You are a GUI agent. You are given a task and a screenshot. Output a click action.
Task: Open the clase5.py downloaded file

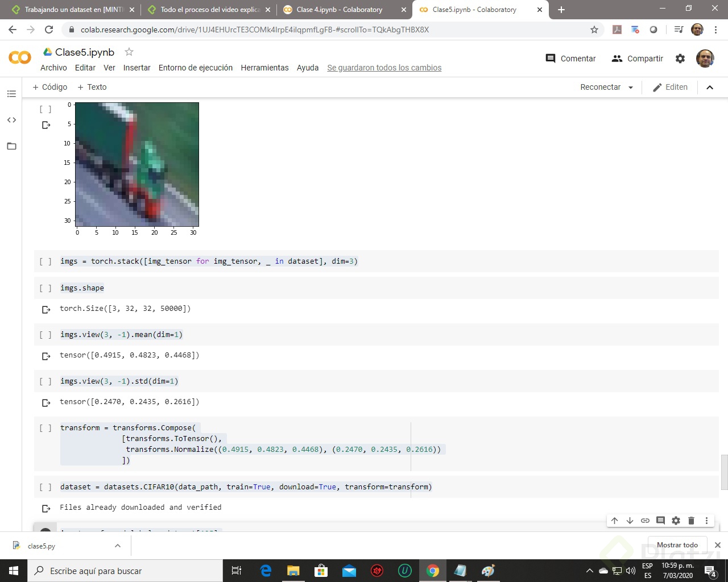(x=42, y=546)
